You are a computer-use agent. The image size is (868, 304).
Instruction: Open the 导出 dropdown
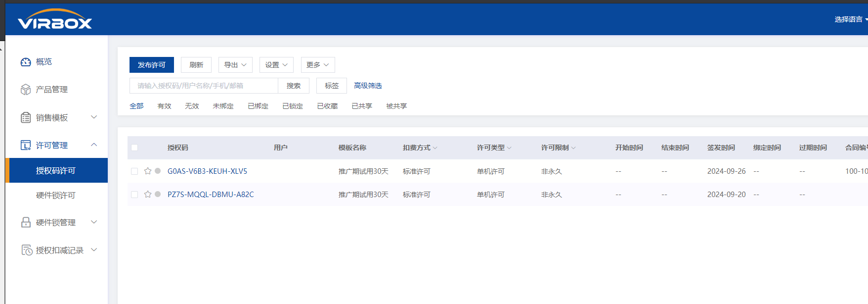[x=235, y=65]
